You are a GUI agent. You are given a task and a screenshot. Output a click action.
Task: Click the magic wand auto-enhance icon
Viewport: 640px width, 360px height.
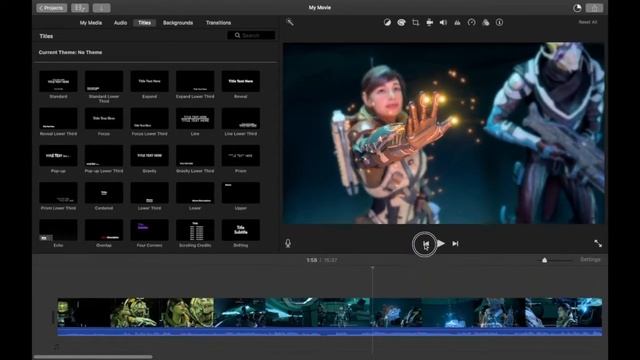[x=290, y=22]
